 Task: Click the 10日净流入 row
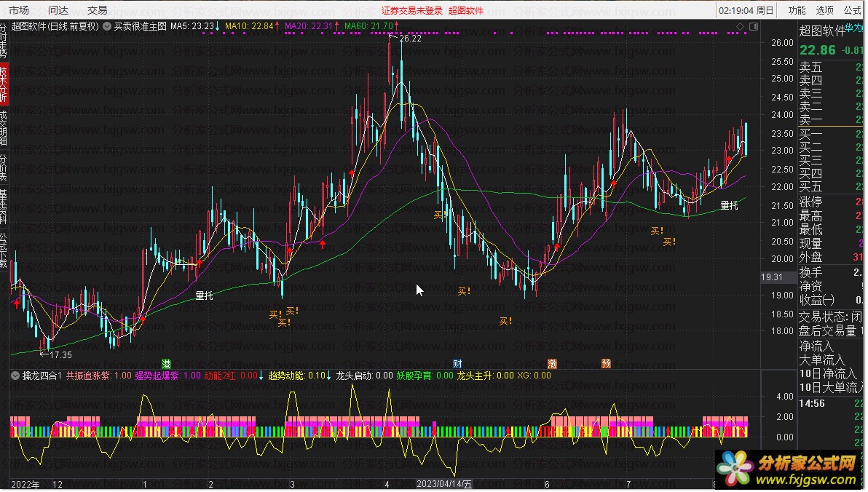tap(831, 374)
